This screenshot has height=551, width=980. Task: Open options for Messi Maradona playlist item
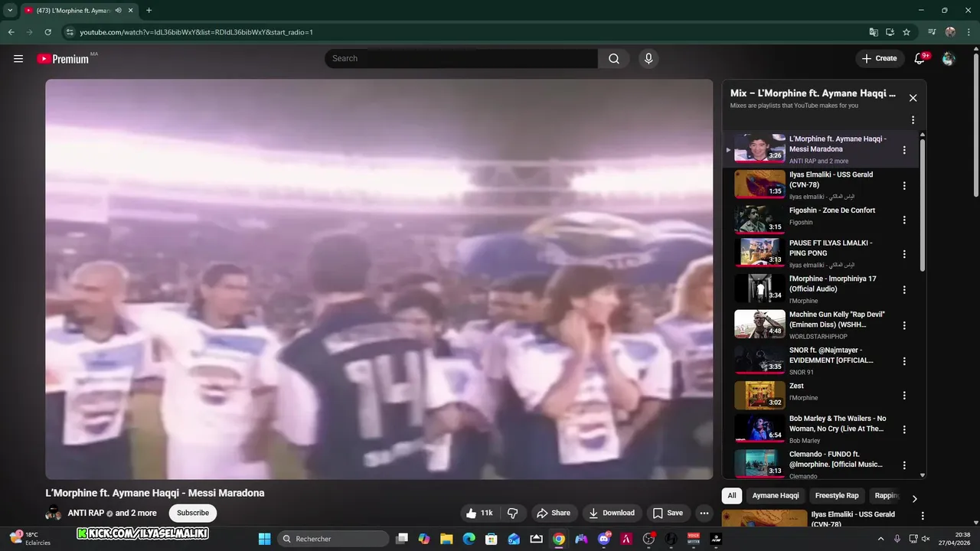[x=904, y=150]
